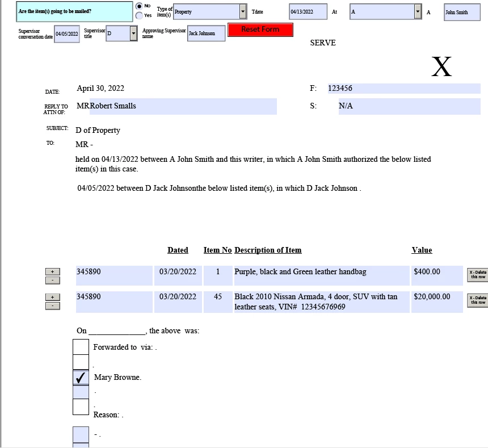The height and width of the screenshot is (448, 488).
Task: Click the S: field showing N/A
Action: pos(409,106)
